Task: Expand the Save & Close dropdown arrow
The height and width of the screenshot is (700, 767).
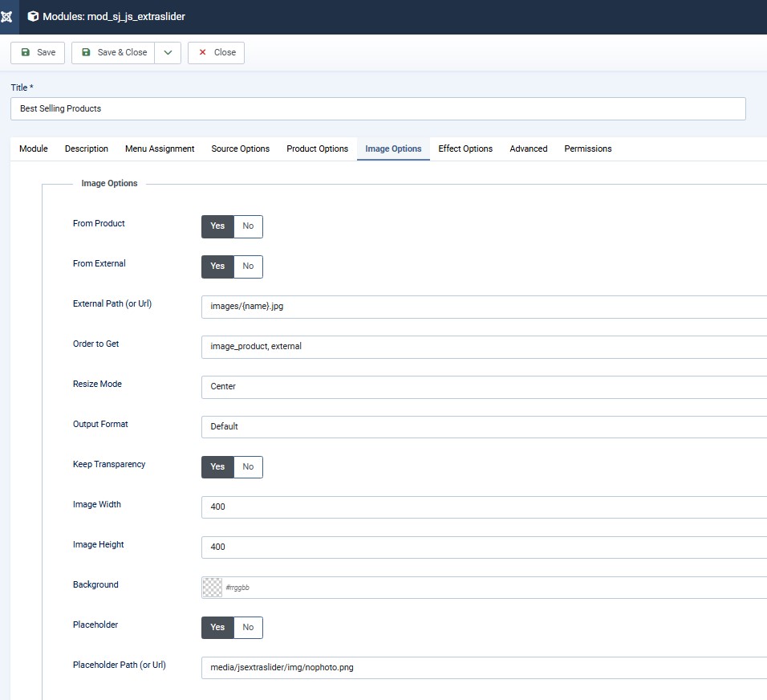Action: coord(168,53)
